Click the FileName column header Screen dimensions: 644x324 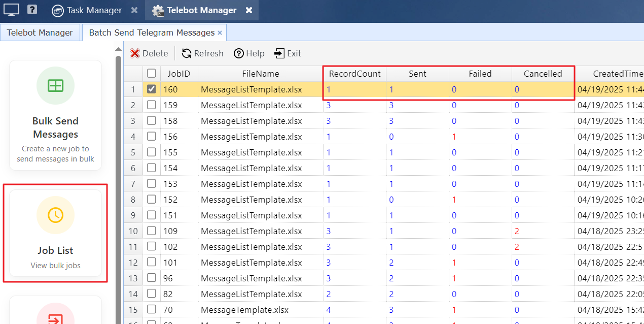(261, 74)
